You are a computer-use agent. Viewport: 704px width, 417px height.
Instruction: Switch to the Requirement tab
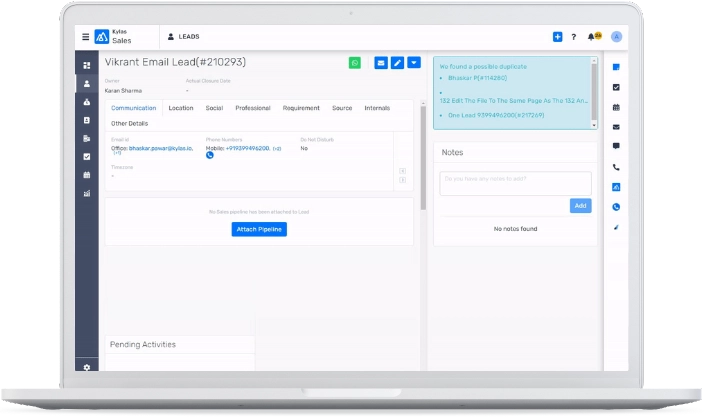pos(301,108)
